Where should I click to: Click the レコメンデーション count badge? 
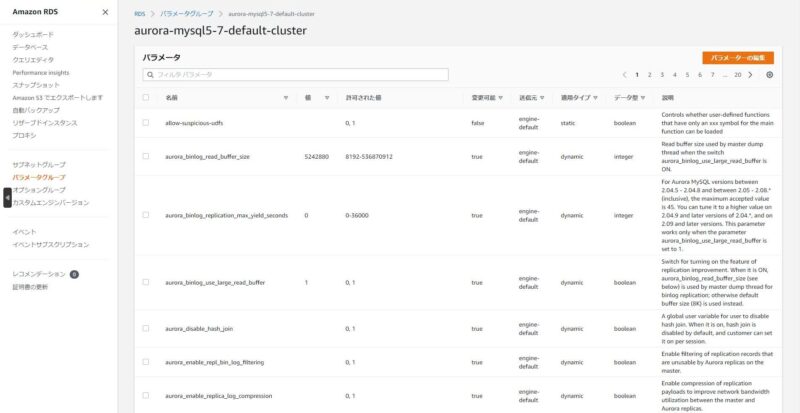tap(74, 273)
